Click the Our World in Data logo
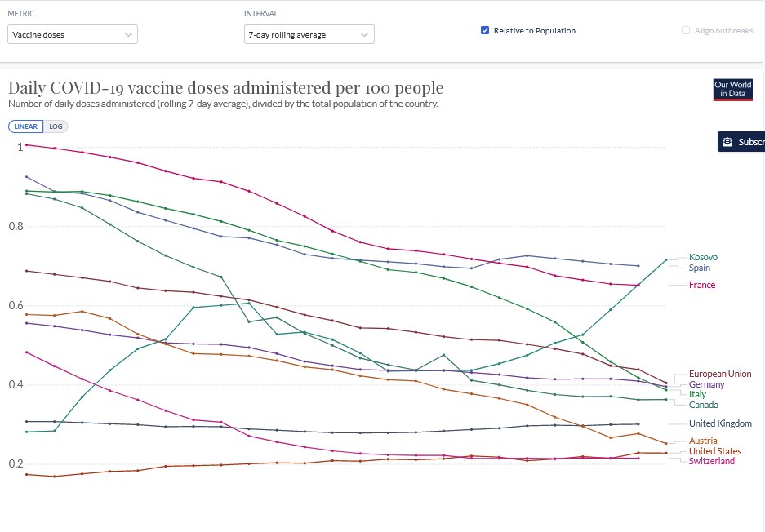This screenshot has height=532, width=765. coord(732,90)
